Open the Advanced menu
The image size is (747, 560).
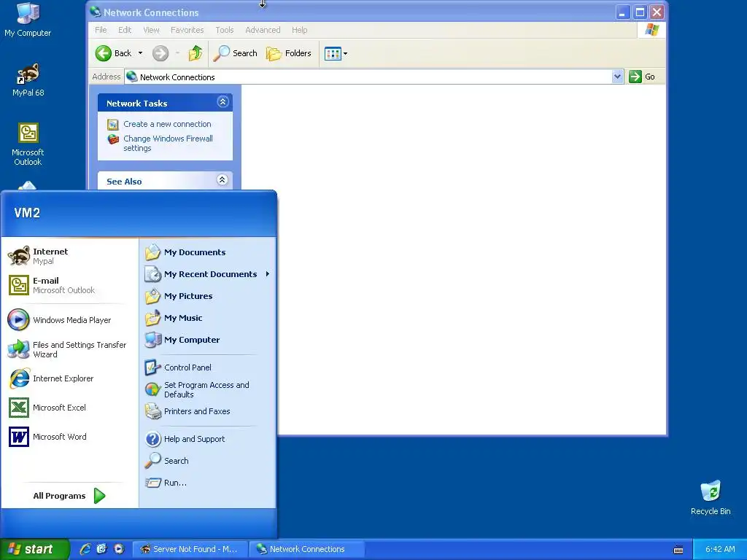click(263, 30)
